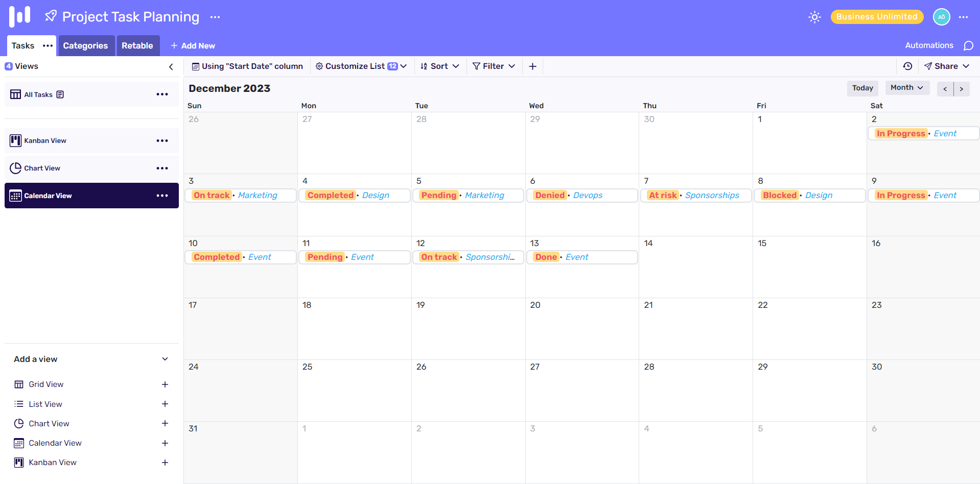The image size is (980, 484).
Task: Select All Tasks view in sidebar
Action: 39,94
